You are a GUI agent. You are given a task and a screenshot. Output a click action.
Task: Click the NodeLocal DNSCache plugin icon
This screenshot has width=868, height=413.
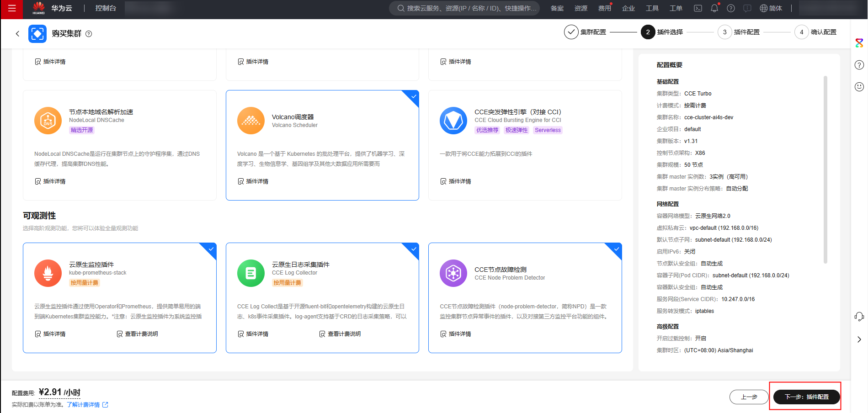pyautogui.click(x=48, y=121)
